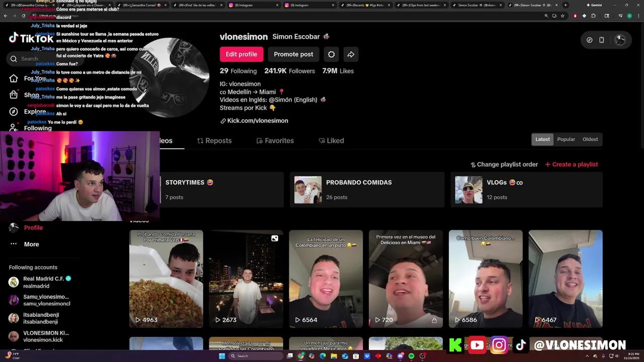Open the Shop bag icon in sidebar

pos(14,95)
